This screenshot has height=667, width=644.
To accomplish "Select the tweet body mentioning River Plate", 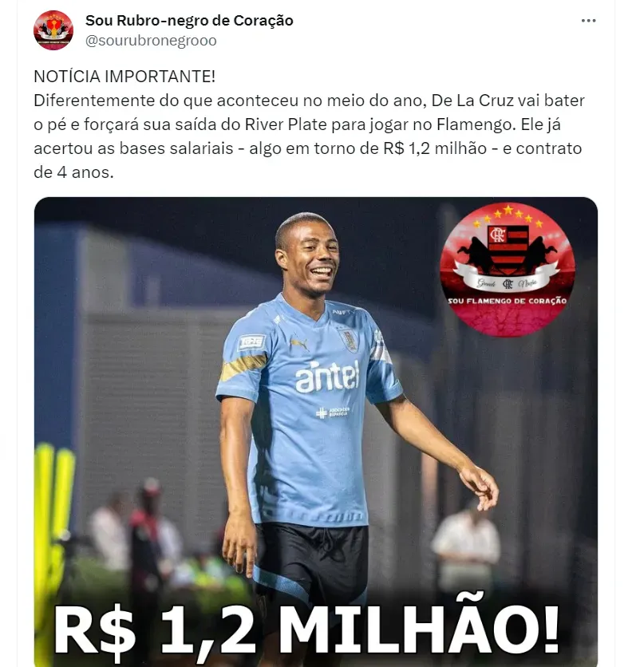I will [x=310, y=136].
